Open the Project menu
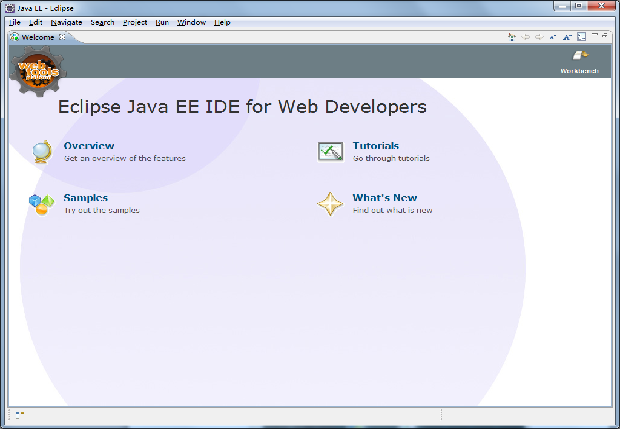Viewport: 621px width, 429px height. [x=135, y=23]
